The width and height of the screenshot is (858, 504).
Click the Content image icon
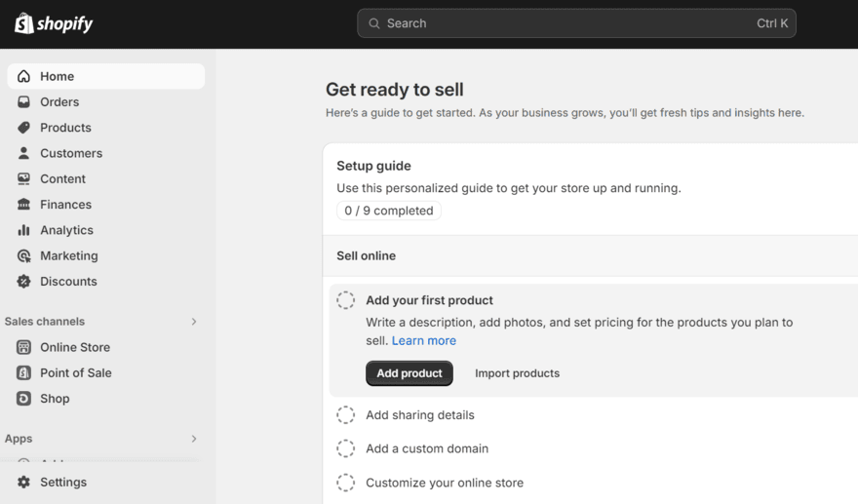coord(23,179)
